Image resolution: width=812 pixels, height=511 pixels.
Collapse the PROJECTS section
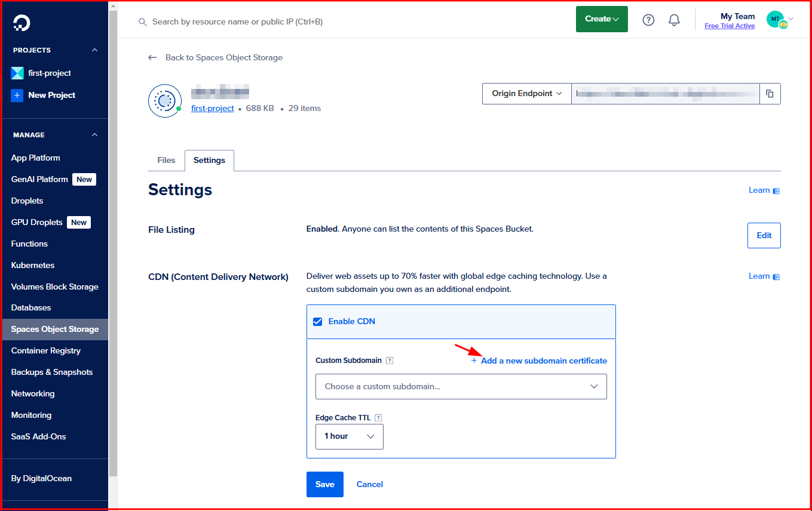click(94, 50)
